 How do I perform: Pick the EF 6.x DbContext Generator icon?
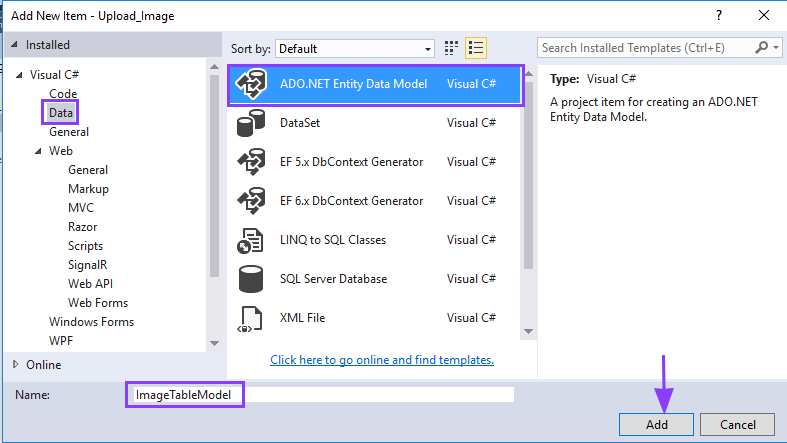tap(249, 201)
